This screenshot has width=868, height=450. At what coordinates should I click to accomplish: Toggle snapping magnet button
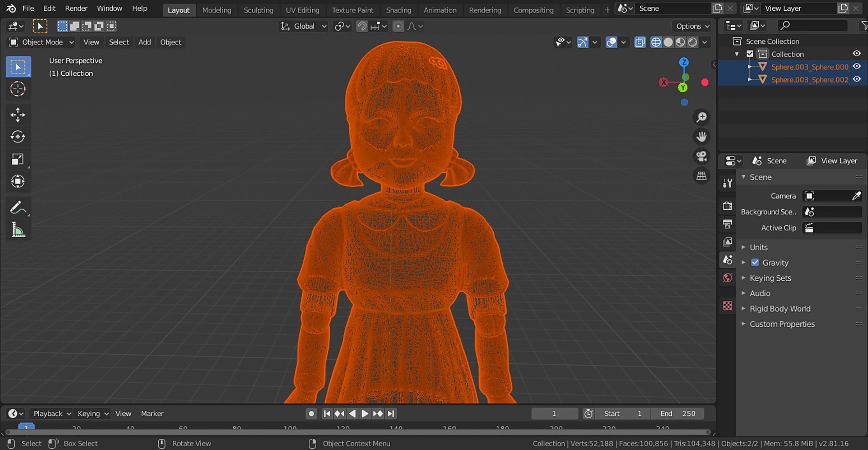[362, 26]
